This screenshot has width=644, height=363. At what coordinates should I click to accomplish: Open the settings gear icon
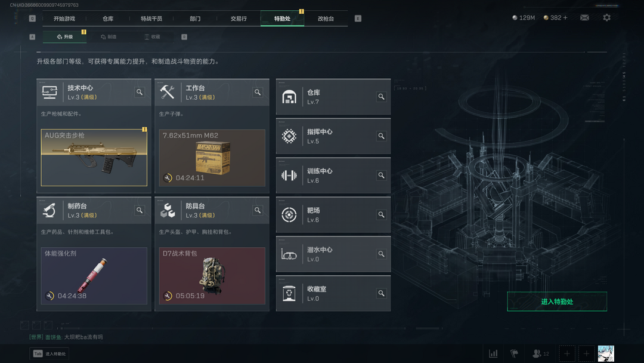tap(606, 18)
